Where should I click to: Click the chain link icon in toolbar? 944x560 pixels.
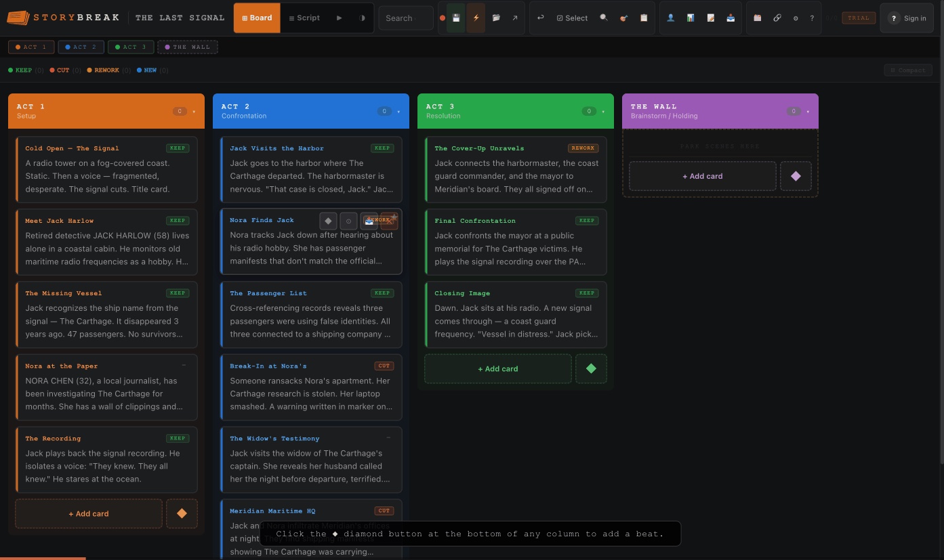777,18
